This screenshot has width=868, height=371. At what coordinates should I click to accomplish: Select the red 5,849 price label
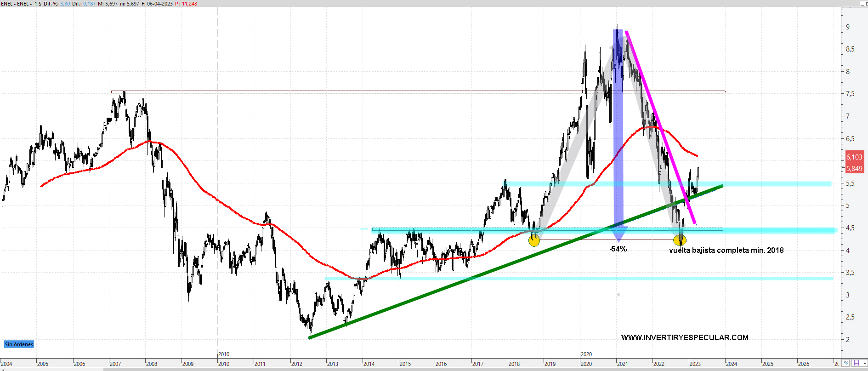coord(854,169)
